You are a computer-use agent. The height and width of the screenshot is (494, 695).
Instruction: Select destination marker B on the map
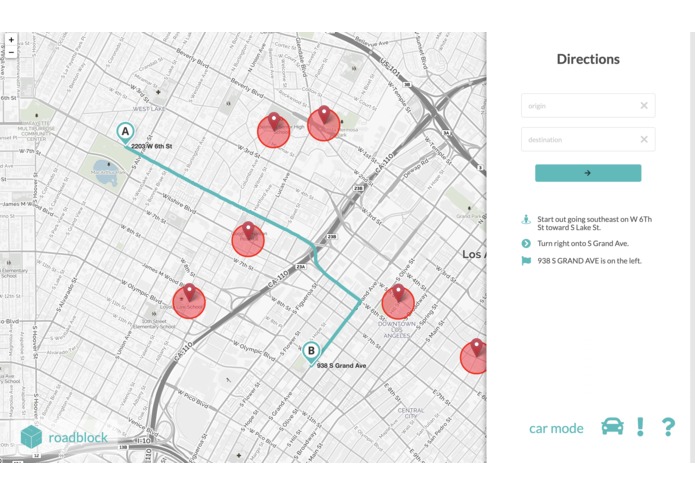coord(311,353)
